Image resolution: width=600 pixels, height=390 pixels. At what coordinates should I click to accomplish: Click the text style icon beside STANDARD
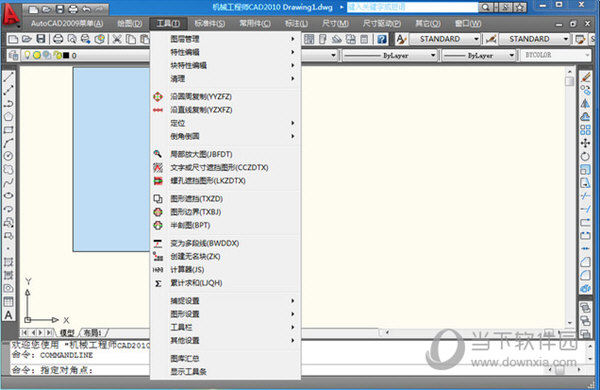pyautogui.click(x=401, y=39)
